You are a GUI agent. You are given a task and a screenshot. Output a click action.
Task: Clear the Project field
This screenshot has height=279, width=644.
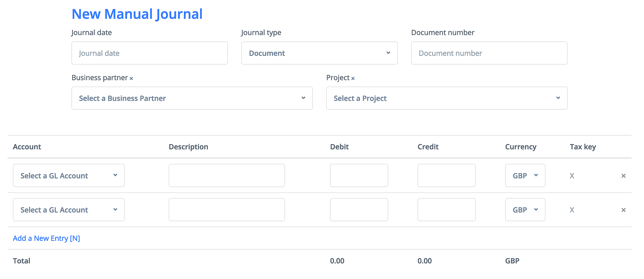tap(353, 78)
